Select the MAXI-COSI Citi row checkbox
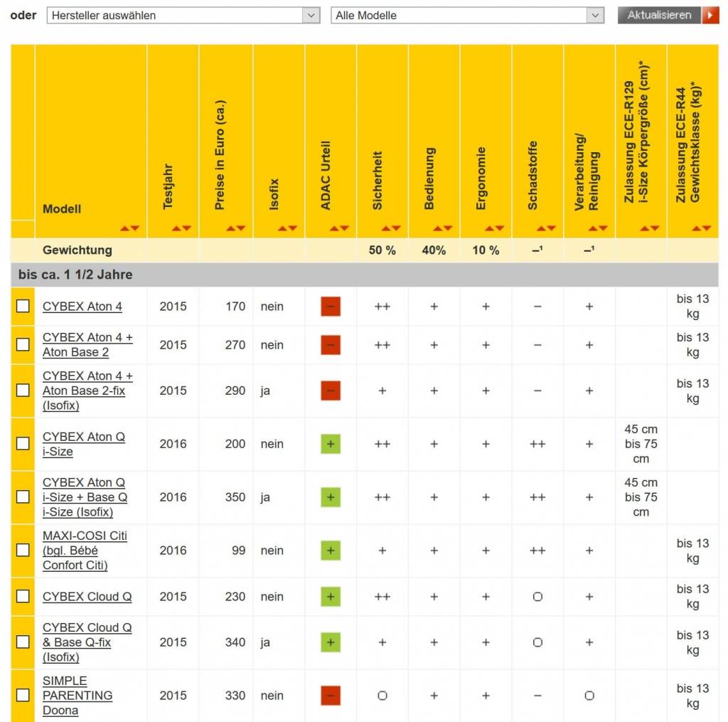 [23, 550]
